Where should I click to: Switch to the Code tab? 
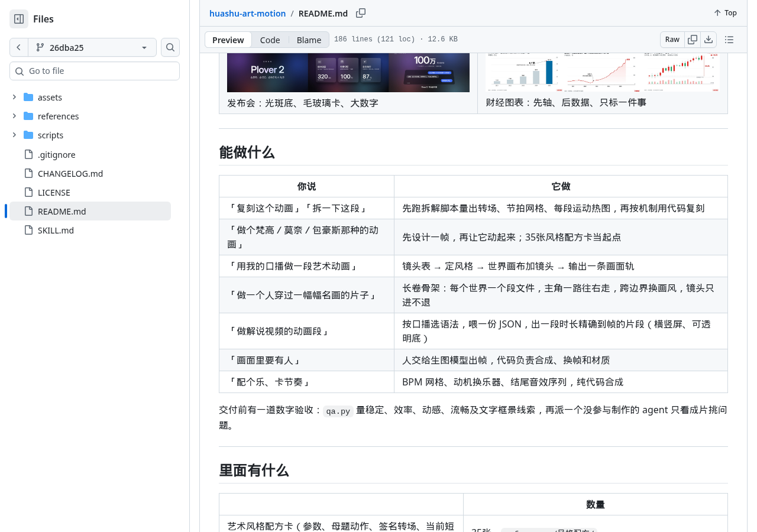(x=270, y=40)
